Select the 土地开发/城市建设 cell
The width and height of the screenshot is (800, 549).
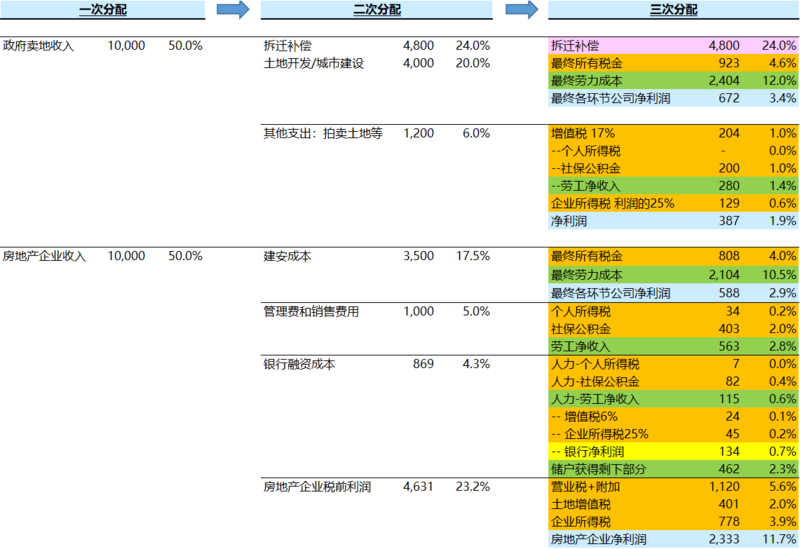tap(314, 63)
